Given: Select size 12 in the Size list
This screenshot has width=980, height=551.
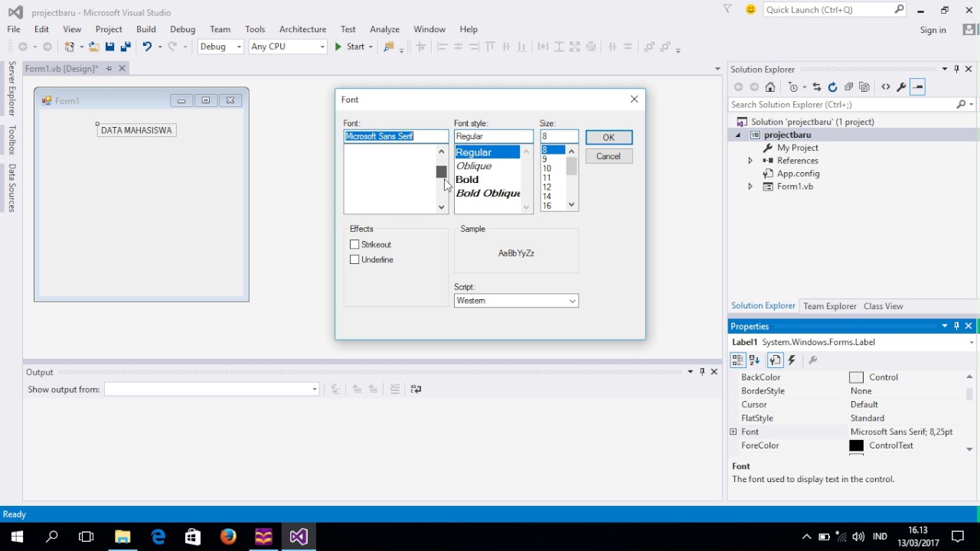Looking at the screenshot, I should (547, 187).
